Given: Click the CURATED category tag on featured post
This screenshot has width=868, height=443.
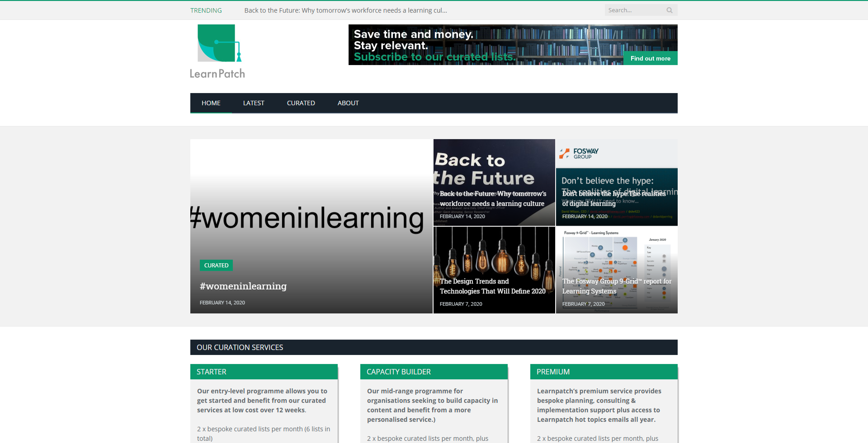Looking at the screenshot, I should (x=216, y=265).
